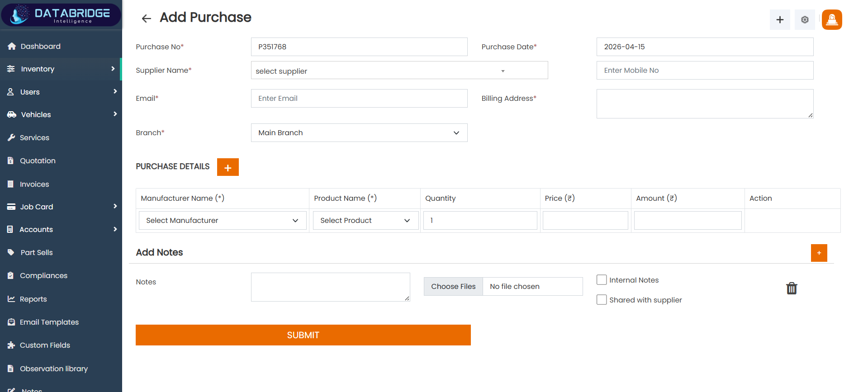
Task: Click the Compliances clipboard icon
Action: (10, 275)
